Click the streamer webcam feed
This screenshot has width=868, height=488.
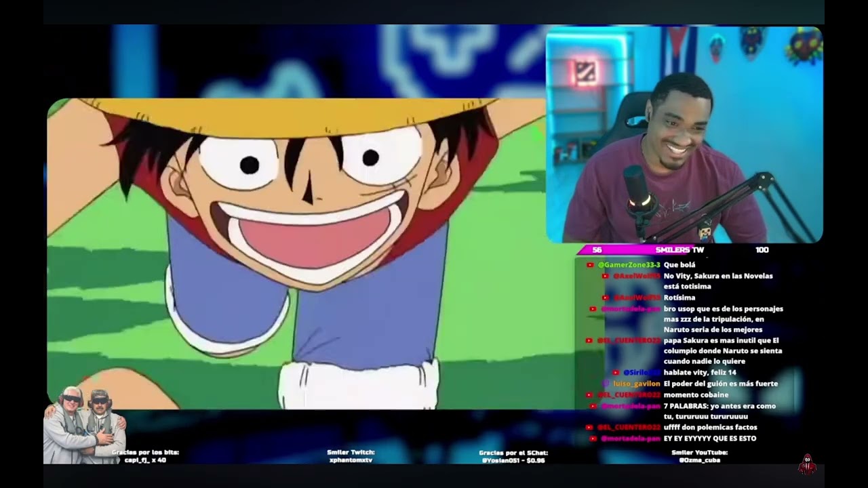point(684,134)
